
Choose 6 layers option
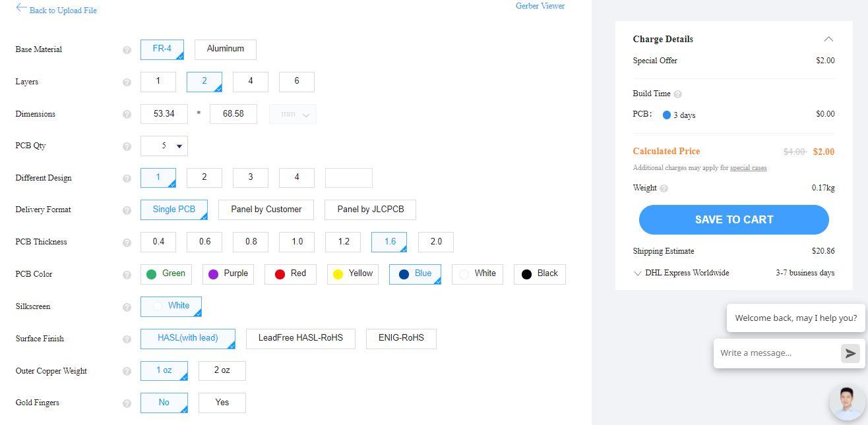(x=296, y=82)
